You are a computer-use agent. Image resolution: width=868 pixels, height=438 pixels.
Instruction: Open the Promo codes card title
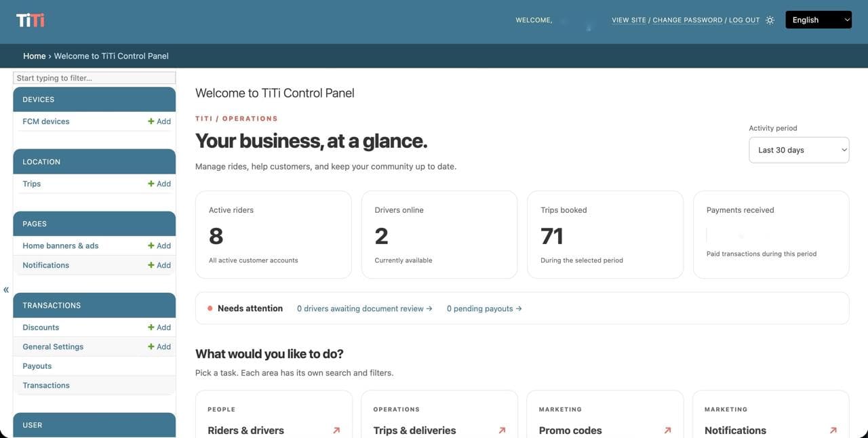pos(570,431)
